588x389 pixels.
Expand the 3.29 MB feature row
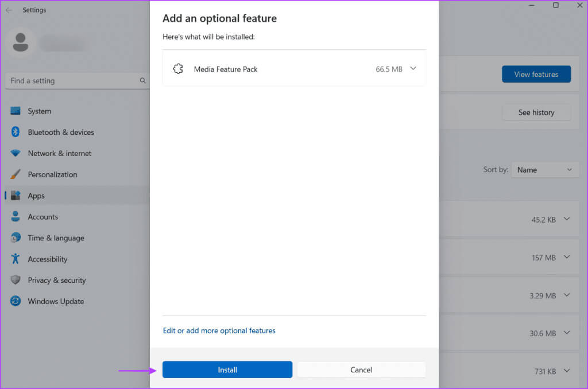click(567, 295)
